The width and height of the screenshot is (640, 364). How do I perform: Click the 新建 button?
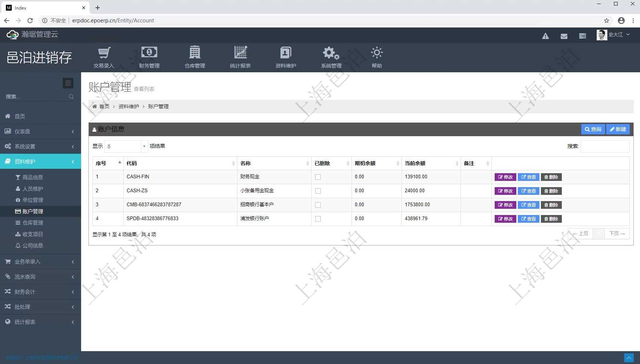pos(618,129)
